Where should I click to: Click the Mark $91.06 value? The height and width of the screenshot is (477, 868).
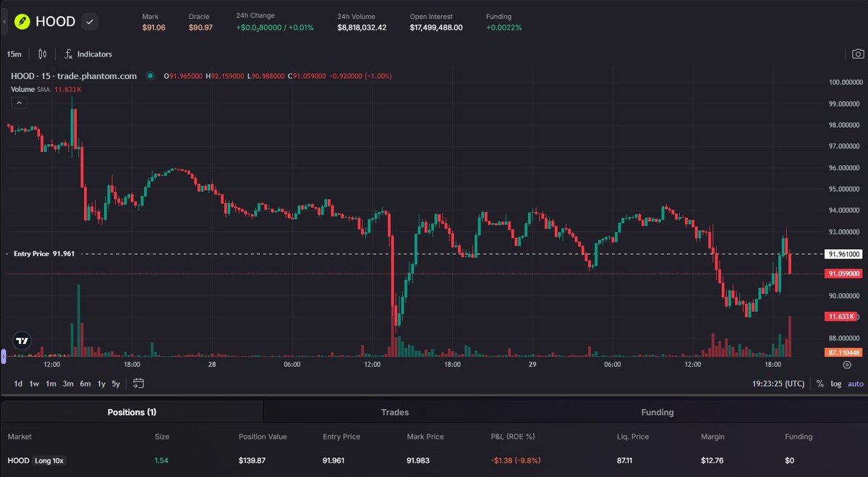[153, 28]
